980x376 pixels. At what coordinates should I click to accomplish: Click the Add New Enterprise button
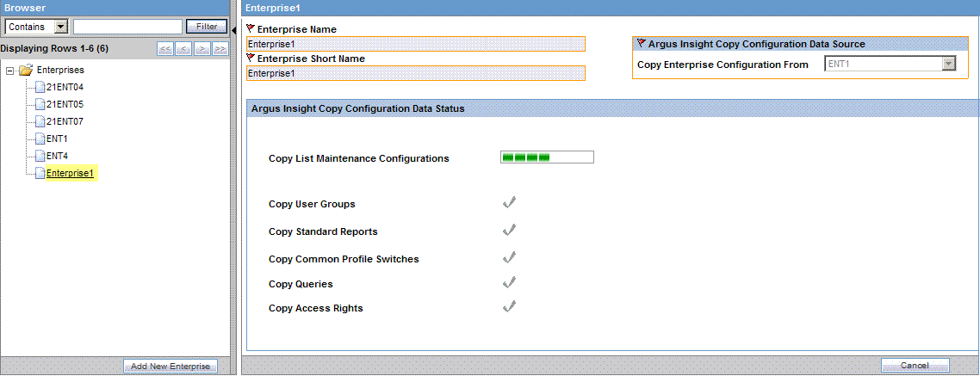[171, 366]
